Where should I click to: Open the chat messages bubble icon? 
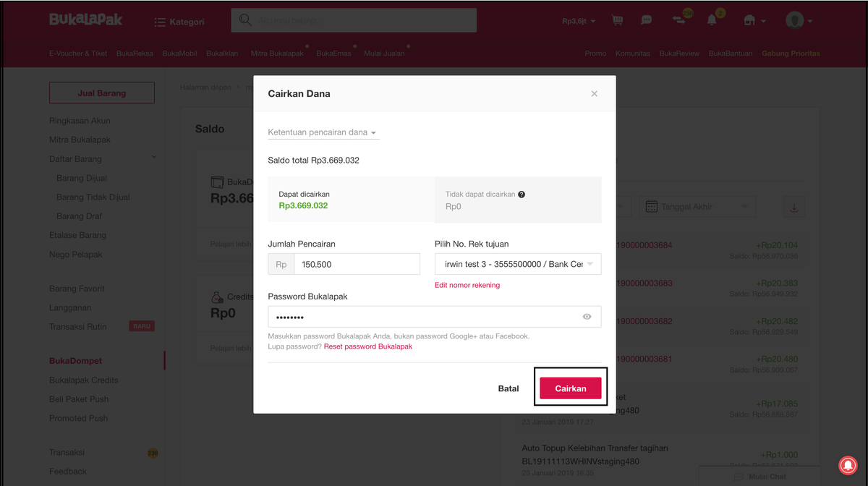[647, 20]
